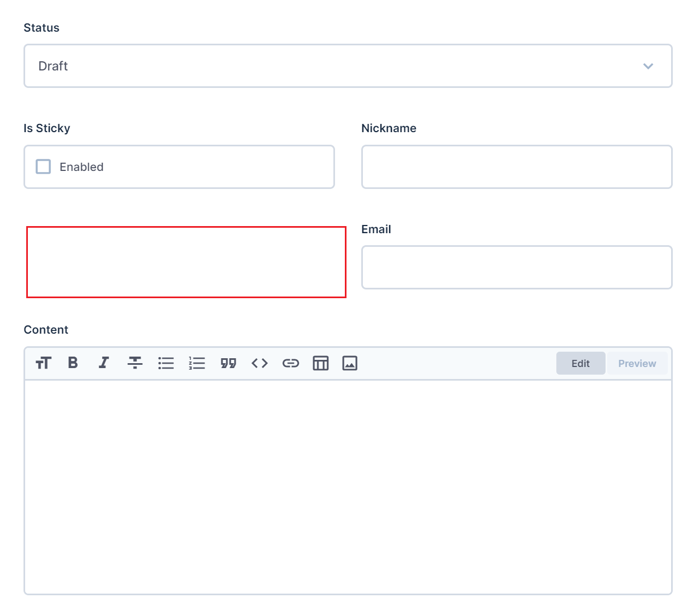
Task: Toggle bold formatting in Content editor
Action: (x=73, y=363)
